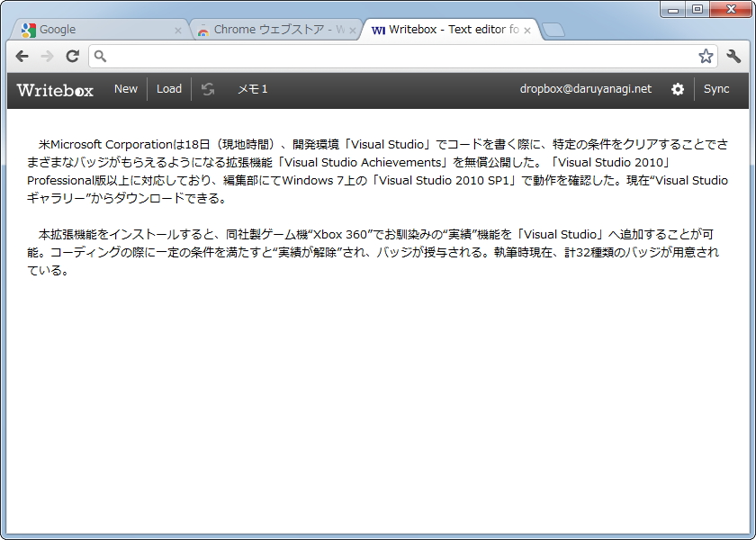Image resolution: width=756 pixels, height=540 pixels.
Task: Go back with the browser back arrow
Action: (x=22, y=57)
